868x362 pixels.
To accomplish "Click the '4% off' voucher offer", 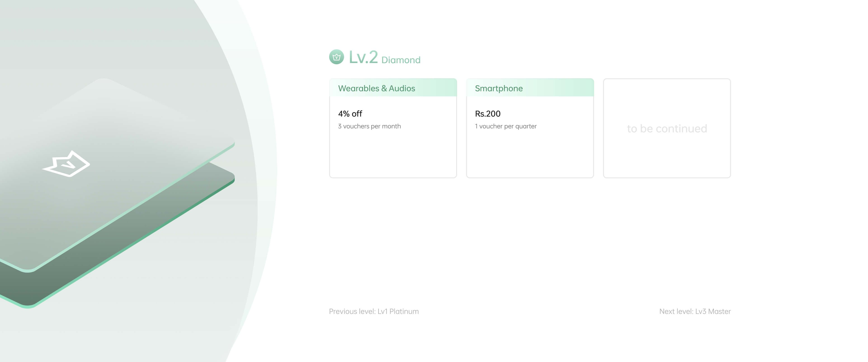I will 350,114.
